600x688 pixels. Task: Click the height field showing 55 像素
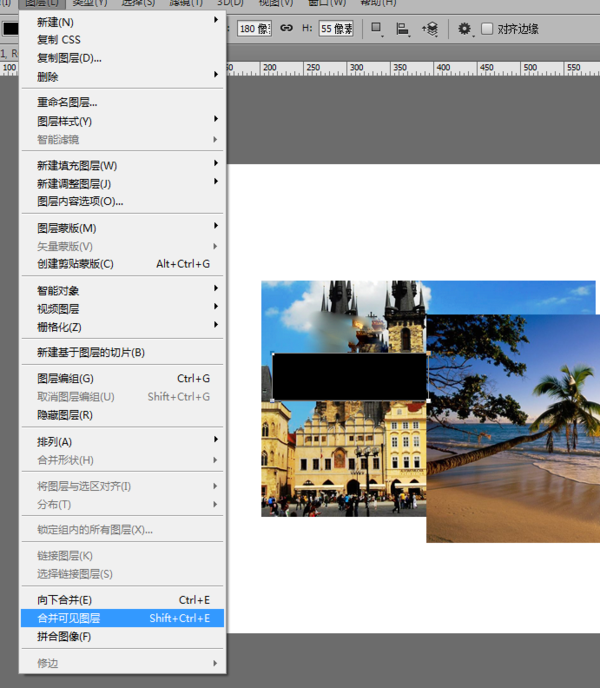tap(336, 29)
